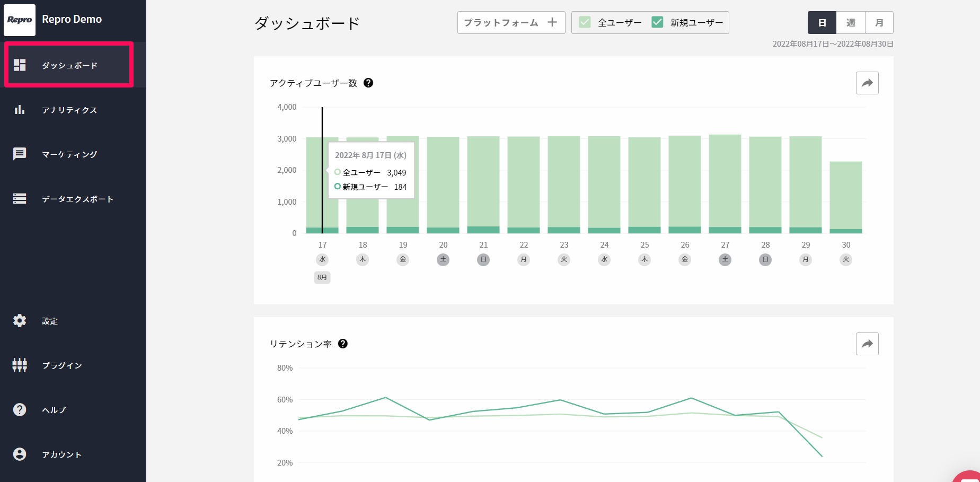Click the ヘルプ question mark icon
The image size is (980, 482).
click(x=20, y=410)
